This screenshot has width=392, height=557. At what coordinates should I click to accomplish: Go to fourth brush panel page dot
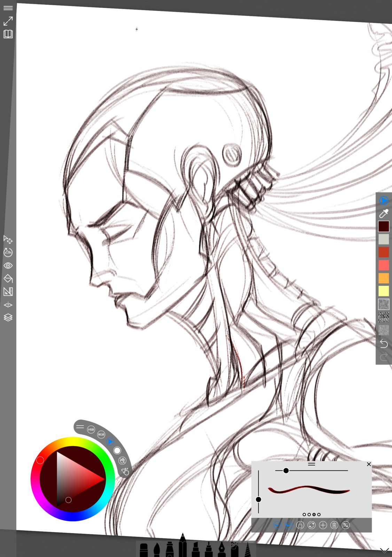point(319,514)
